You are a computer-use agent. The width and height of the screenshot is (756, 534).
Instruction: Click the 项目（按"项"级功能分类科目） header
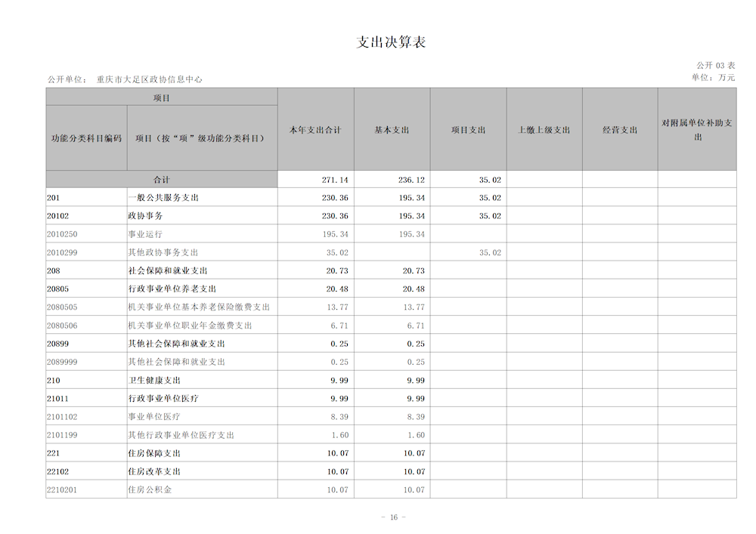202,138
